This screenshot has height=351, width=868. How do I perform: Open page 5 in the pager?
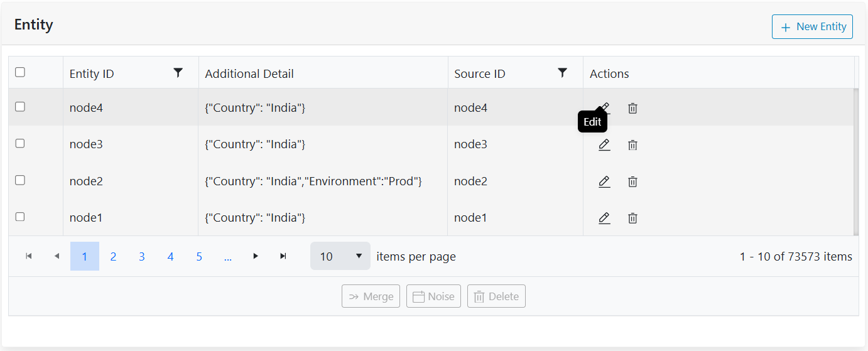tap(199, 256)
